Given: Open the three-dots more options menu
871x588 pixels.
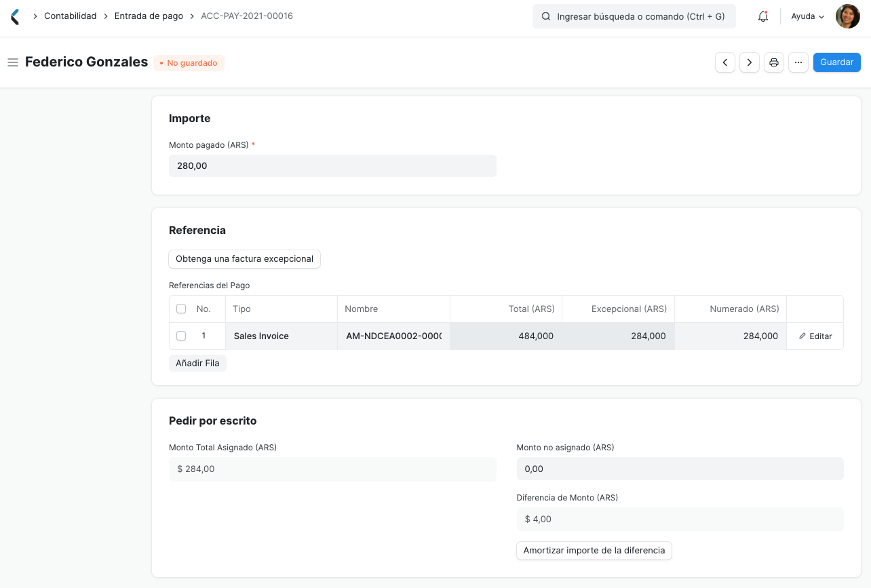Looking at the screenshot, I should pyautogui.click(x=798, y=62).
